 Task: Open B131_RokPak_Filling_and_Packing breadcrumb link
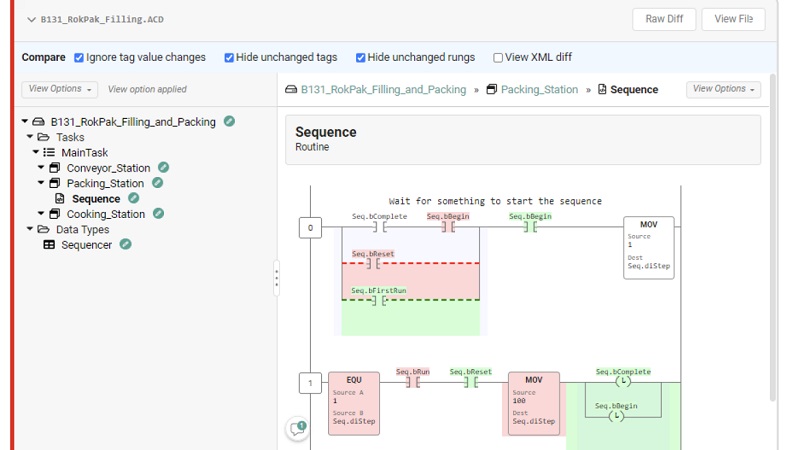(x=383, y=90)
